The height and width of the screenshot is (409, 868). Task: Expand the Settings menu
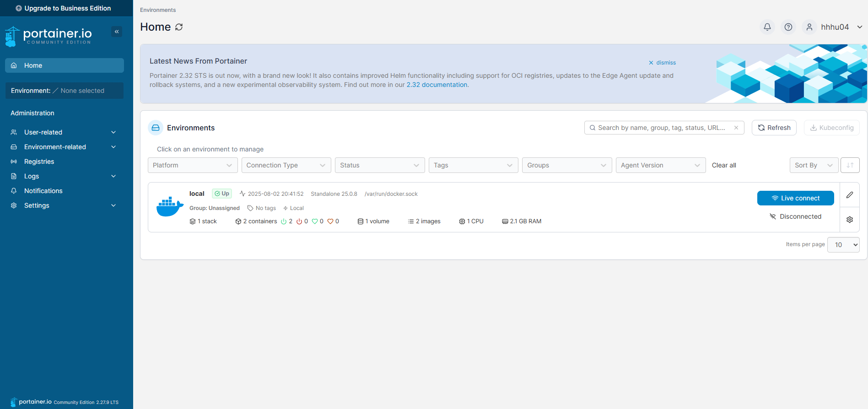(64, 205)
